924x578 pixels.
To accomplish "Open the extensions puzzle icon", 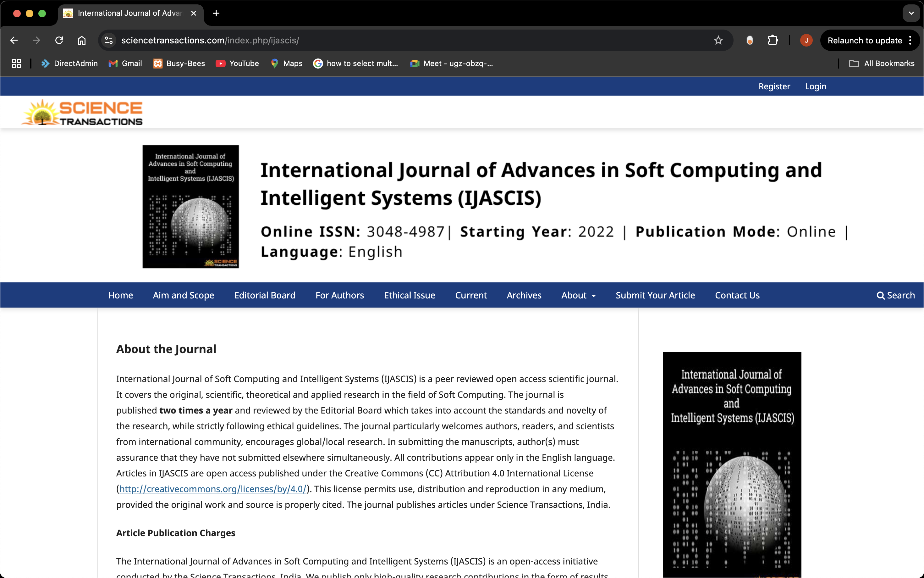I will 773,40.
